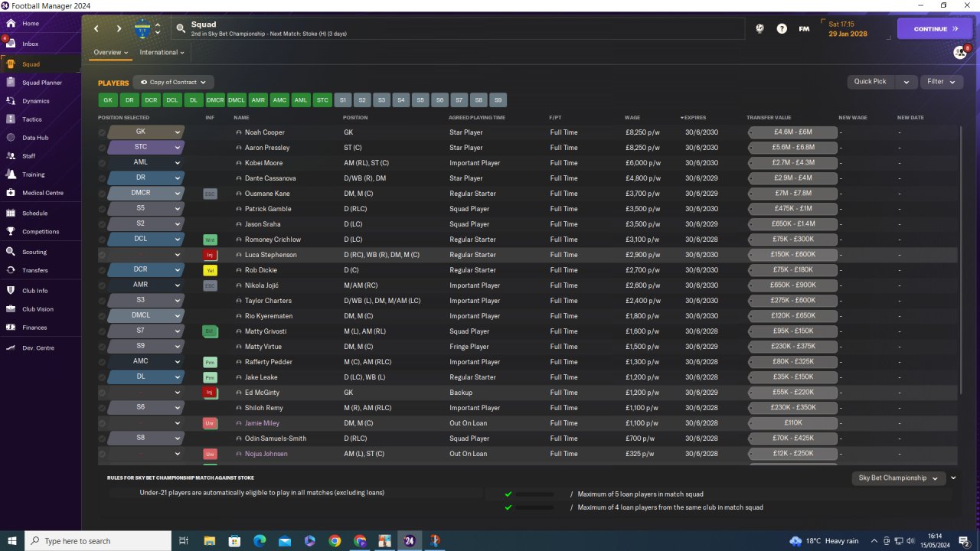This screenshot has height=551, width=980.
Task: Open the Medical Centre page
Action: (42, 193)
